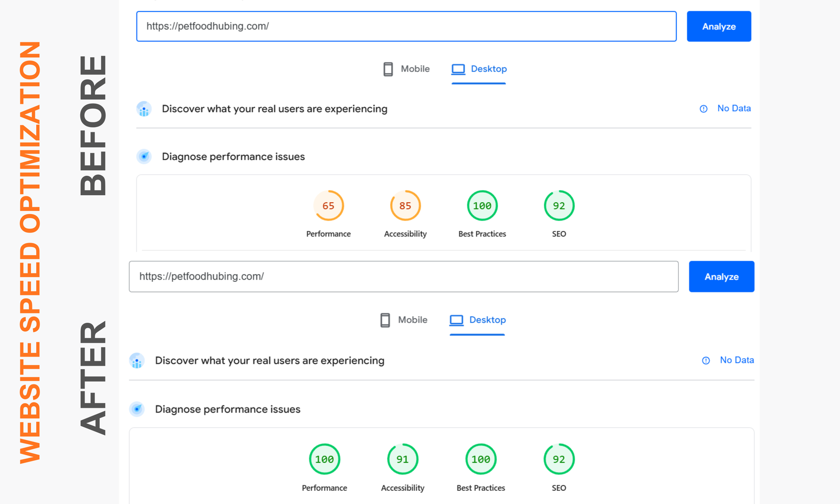840x504 pixels.
Task: Select the URL field in BEFORE section
Action: click(406, 26)
